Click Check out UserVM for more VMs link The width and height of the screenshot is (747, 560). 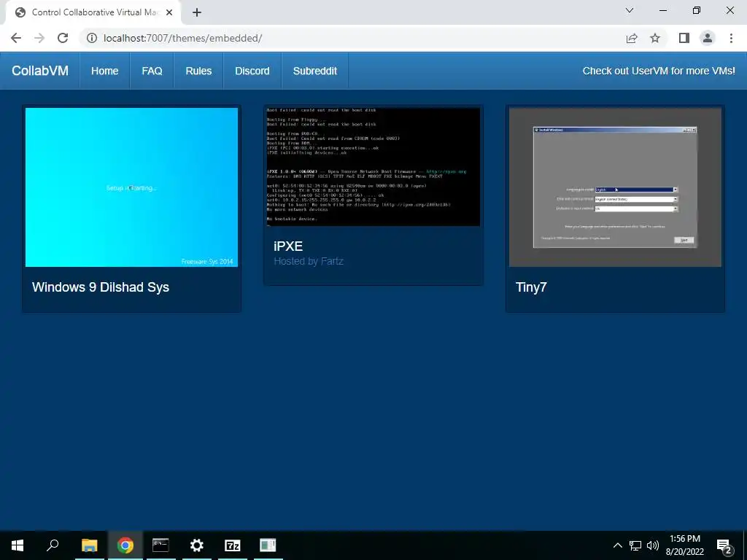[x=659, y=71]
